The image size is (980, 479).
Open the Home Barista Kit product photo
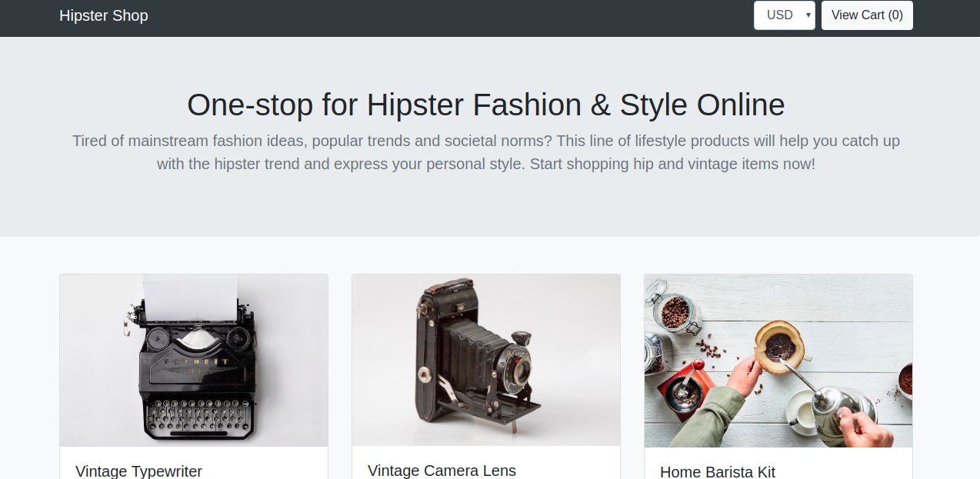tap(778, 361)
